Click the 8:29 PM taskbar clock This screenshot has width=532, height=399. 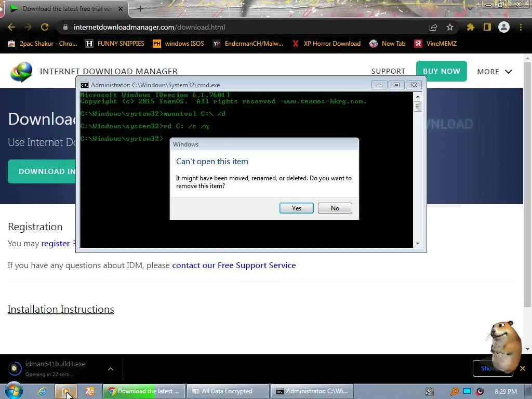[x=506, y=392]
